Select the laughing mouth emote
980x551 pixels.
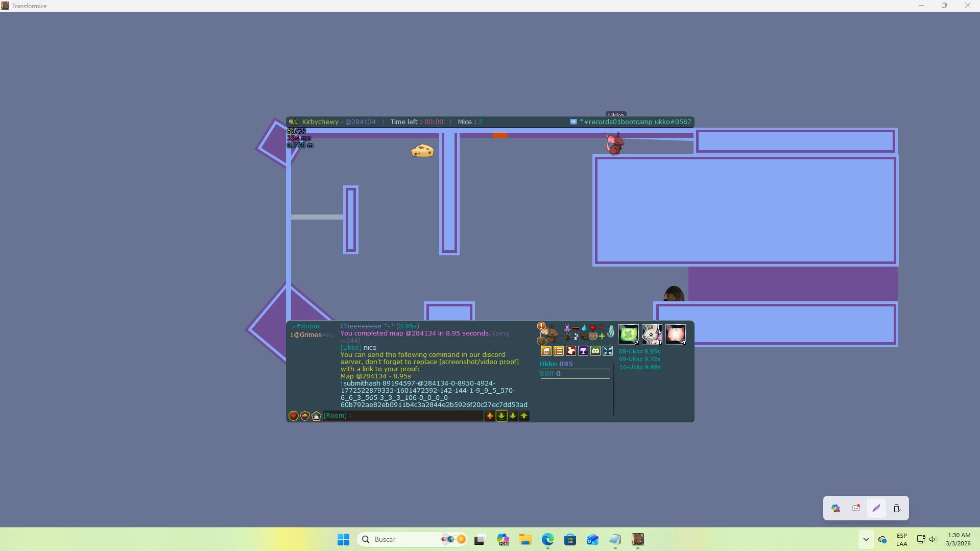576,328
